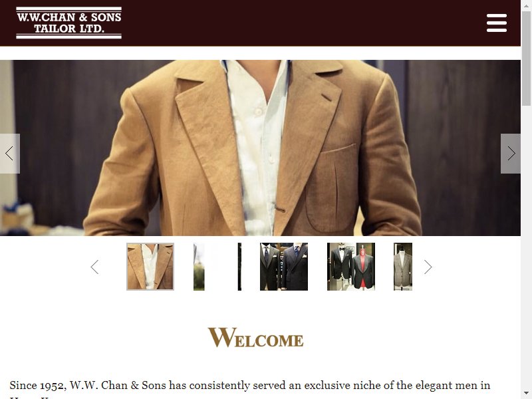This screenshot has width=532, height=399.
Task: Advance main carousel to the next slide
Action: click(511, 154)
